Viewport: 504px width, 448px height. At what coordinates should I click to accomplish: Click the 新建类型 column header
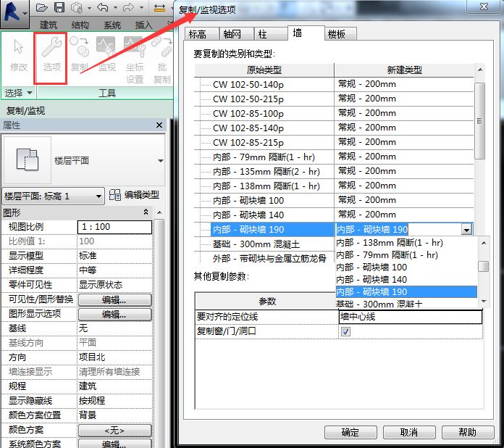point(404,70)
